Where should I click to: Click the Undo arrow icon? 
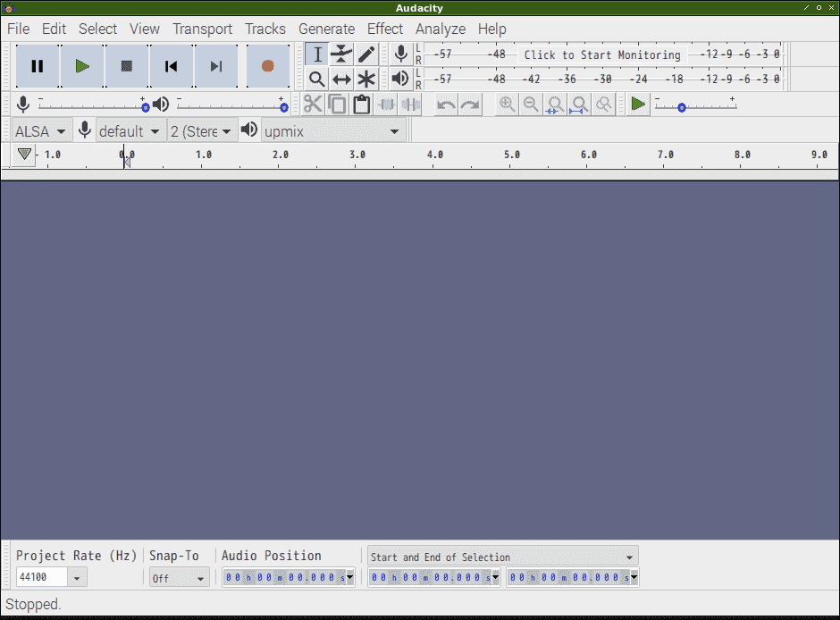point(446,105)
